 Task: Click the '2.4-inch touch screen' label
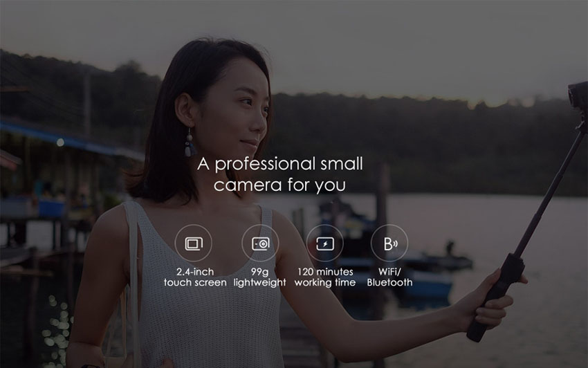(x=195, y=277)
